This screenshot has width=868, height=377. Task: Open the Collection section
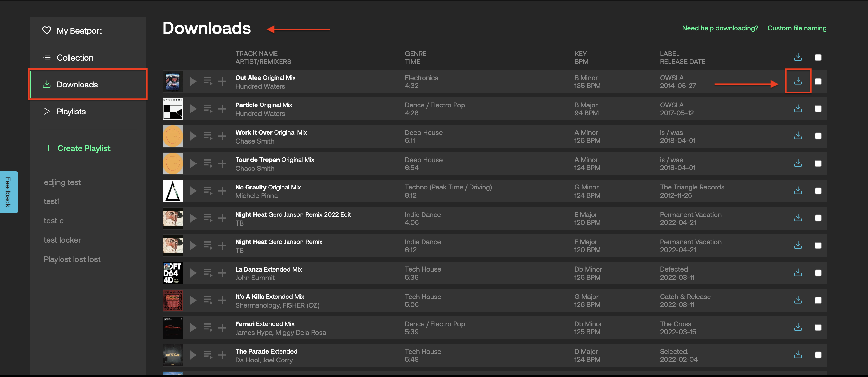coord(87,58)
